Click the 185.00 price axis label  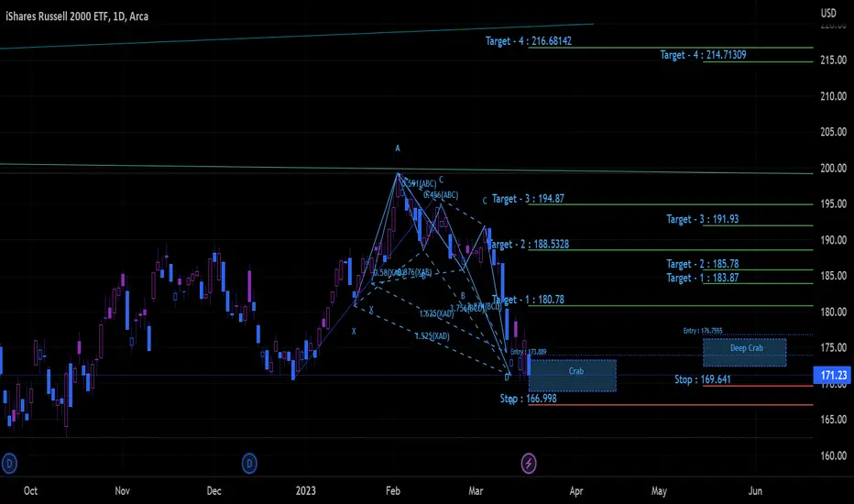833,276
